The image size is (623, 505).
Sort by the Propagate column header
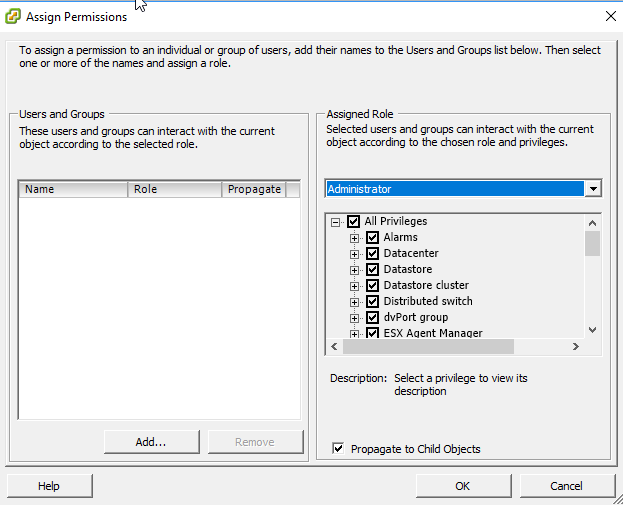click(254, 190)
